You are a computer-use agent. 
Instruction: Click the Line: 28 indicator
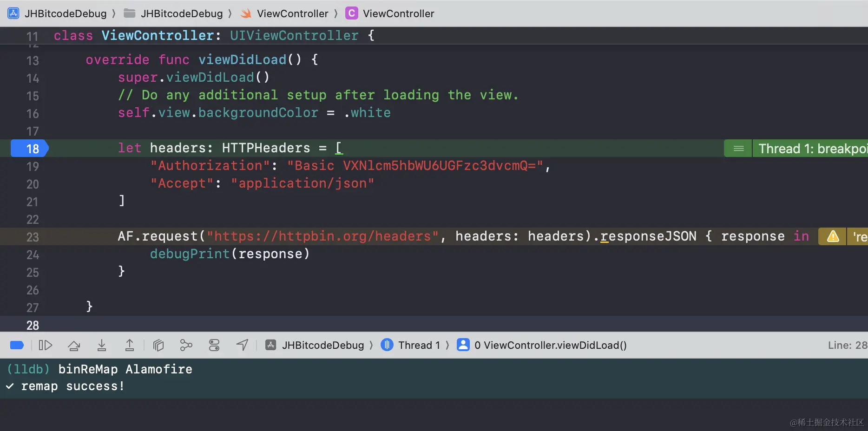pyautogui.click(x=848, y=345)
